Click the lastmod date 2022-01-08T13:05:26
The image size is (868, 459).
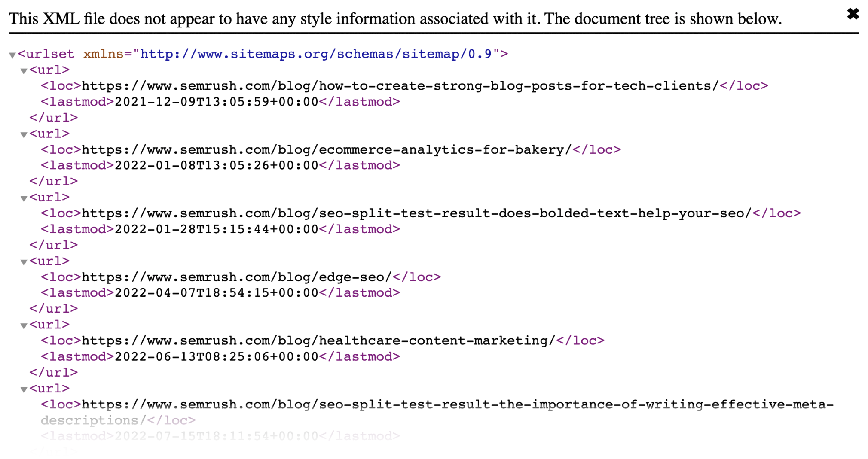click(216, 166)
